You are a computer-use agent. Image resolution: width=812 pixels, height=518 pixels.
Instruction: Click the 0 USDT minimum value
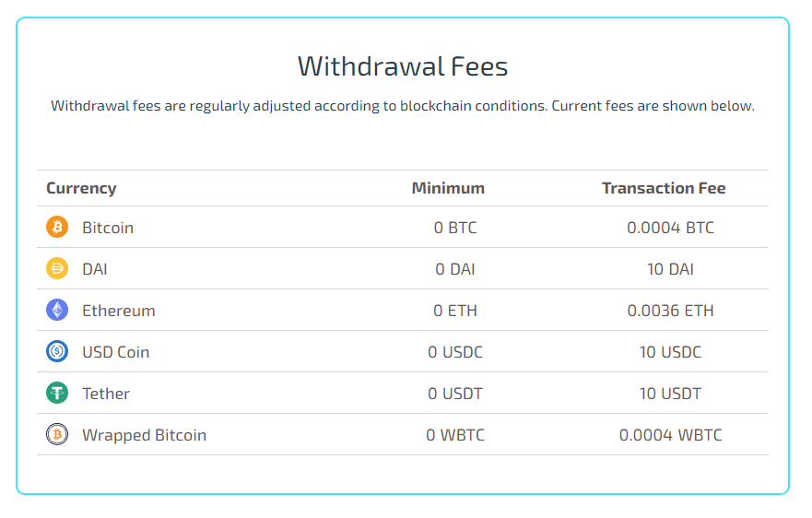coord(454,394)
